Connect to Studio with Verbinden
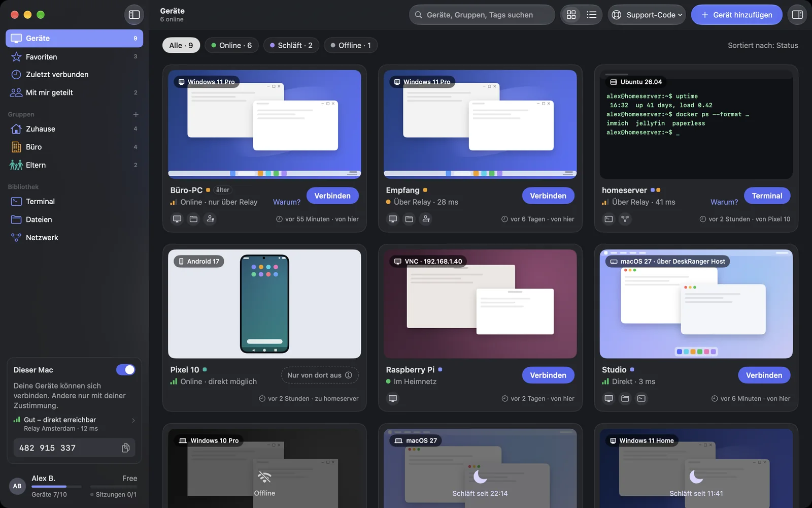Screen dimensions: 812x508 pyautogui.click(x=764, y=375)
